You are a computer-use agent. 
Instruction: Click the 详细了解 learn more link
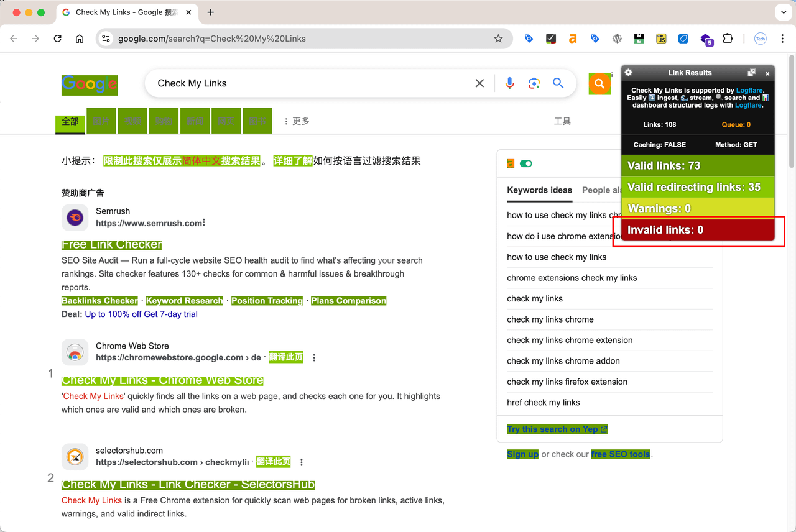(293, 161)
